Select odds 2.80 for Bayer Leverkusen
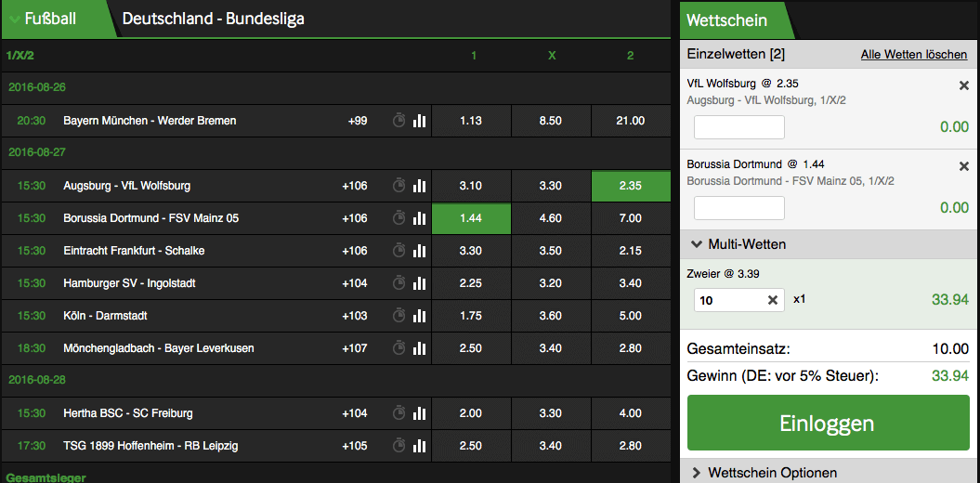 click(631, 348)
